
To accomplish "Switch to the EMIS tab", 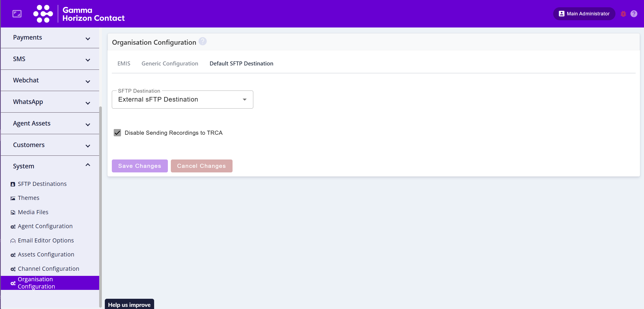I will click(124, 63).
